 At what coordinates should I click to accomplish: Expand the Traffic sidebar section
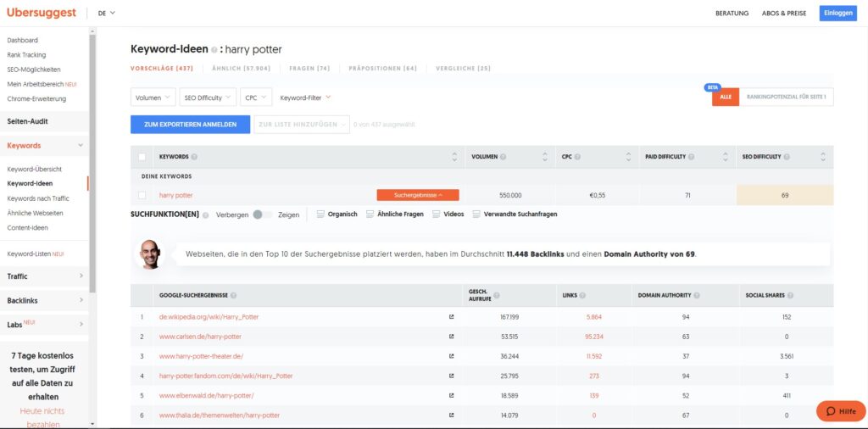[44, 276]
